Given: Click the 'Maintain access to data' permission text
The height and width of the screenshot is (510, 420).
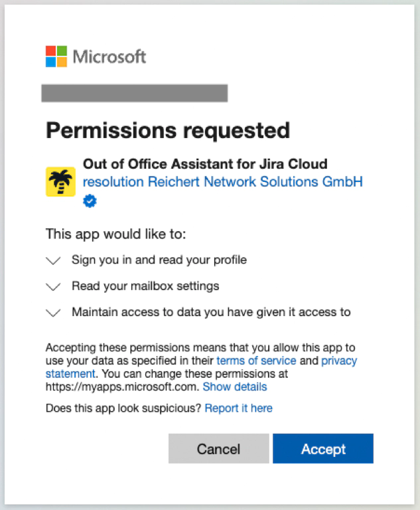Looking at the screenshot, I should 211,312.
